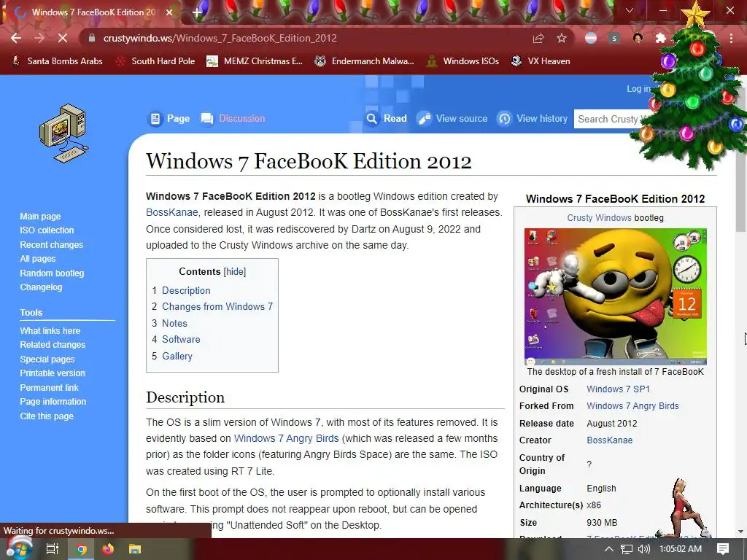Open the notification center icon
Viewport: 747px width, 560px height.
[x=723, y=549]
